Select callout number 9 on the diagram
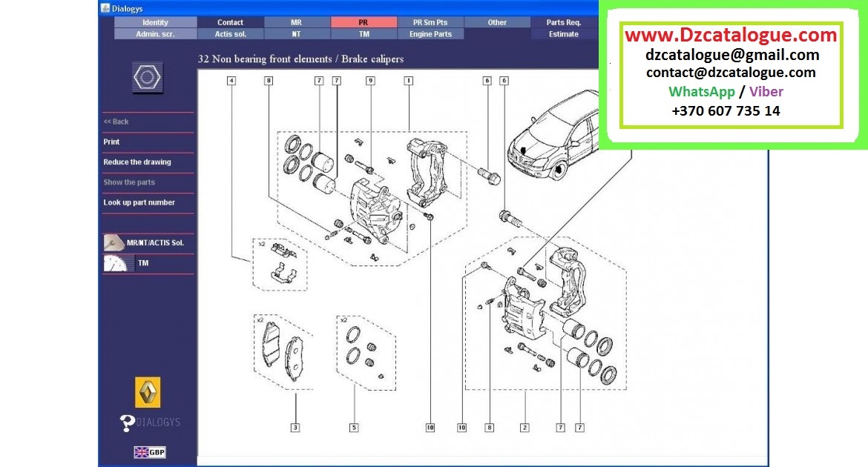This screenshot has width=868, height=467. 370,81
